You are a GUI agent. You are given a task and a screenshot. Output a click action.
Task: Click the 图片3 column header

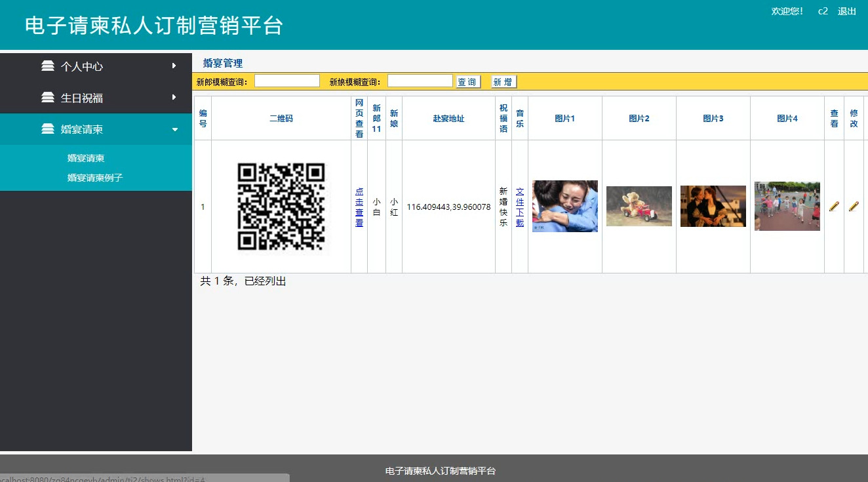[713, 119]
